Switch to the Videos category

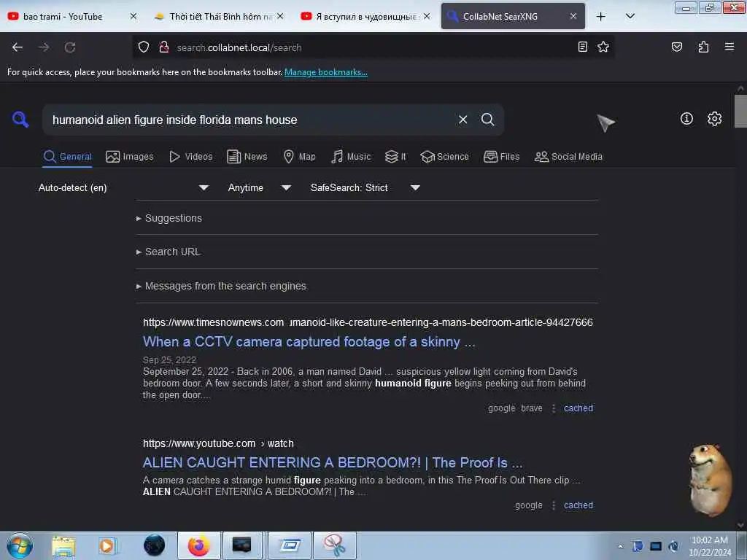pyautogui.click(x=190, y=157)
